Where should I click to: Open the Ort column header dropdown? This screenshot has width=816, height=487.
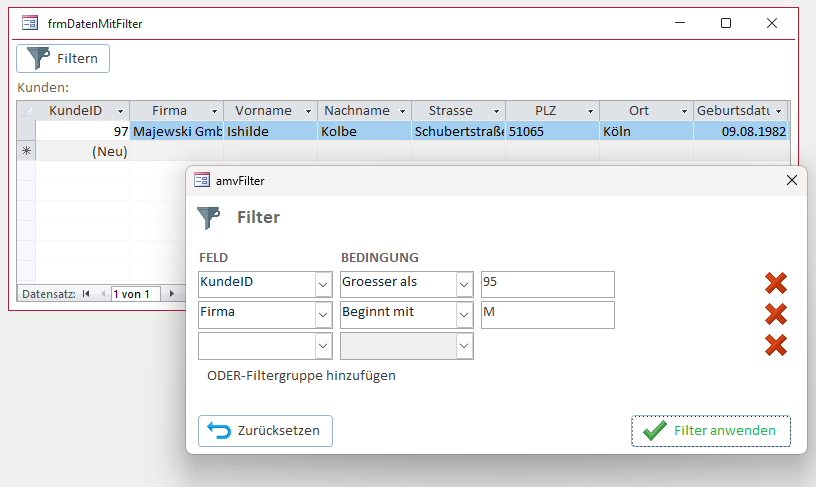click(x=684, y=111)
